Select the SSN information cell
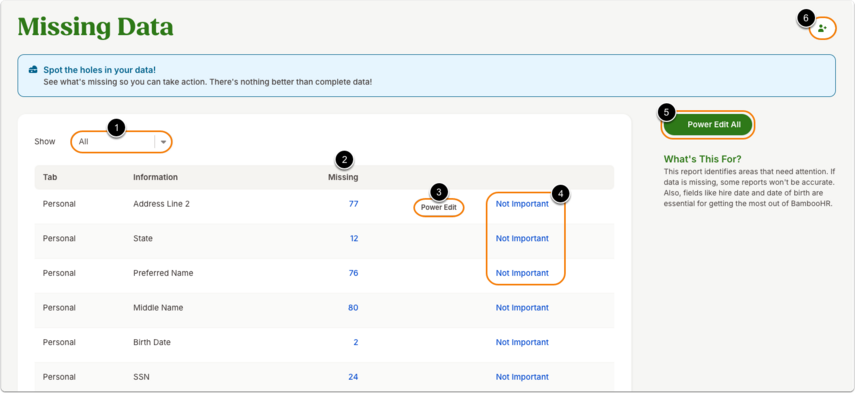This screenshot has width=855, height=393. coord(141,377)
